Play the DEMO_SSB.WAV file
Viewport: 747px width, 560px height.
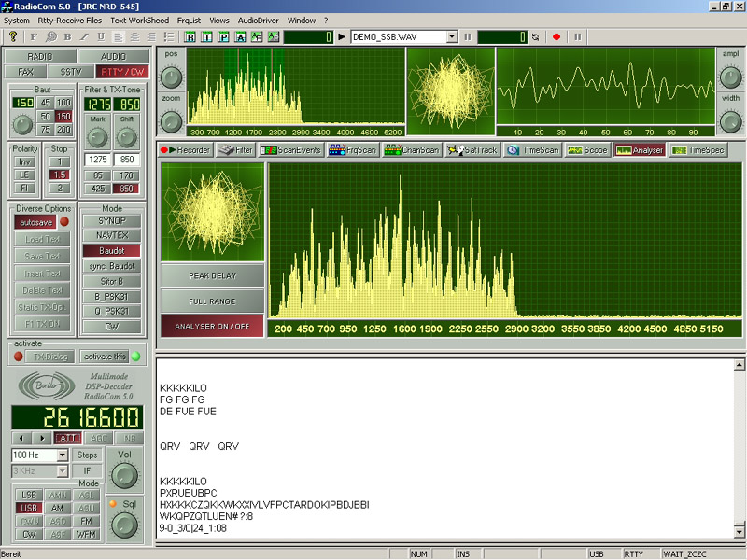tap(342, 36)
